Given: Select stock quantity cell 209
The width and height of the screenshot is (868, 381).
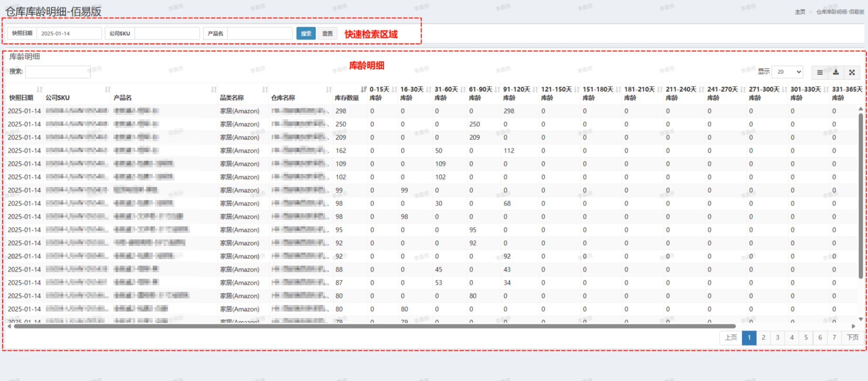Looking at the screenshot, I should (341, 137).
